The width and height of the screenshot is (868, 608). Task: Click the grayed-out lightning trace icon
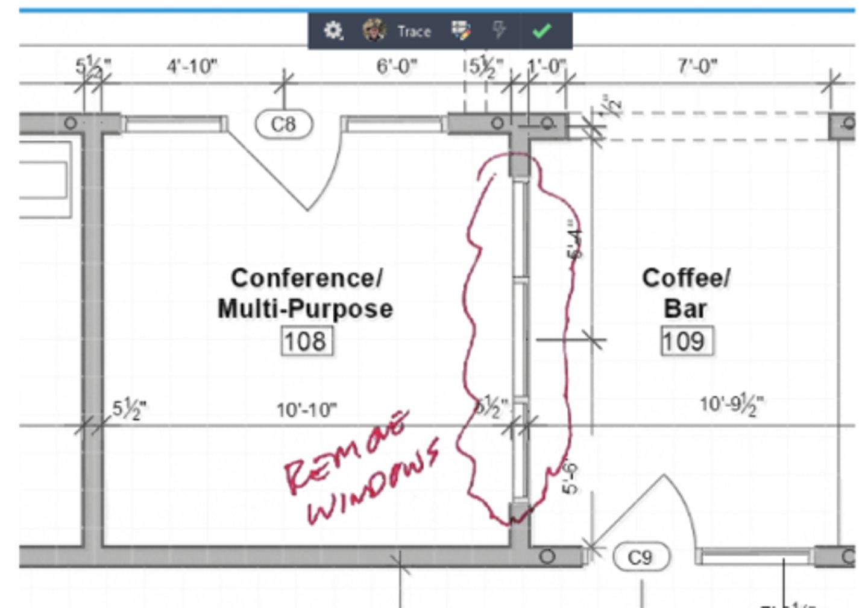click(x=499, y=30)
